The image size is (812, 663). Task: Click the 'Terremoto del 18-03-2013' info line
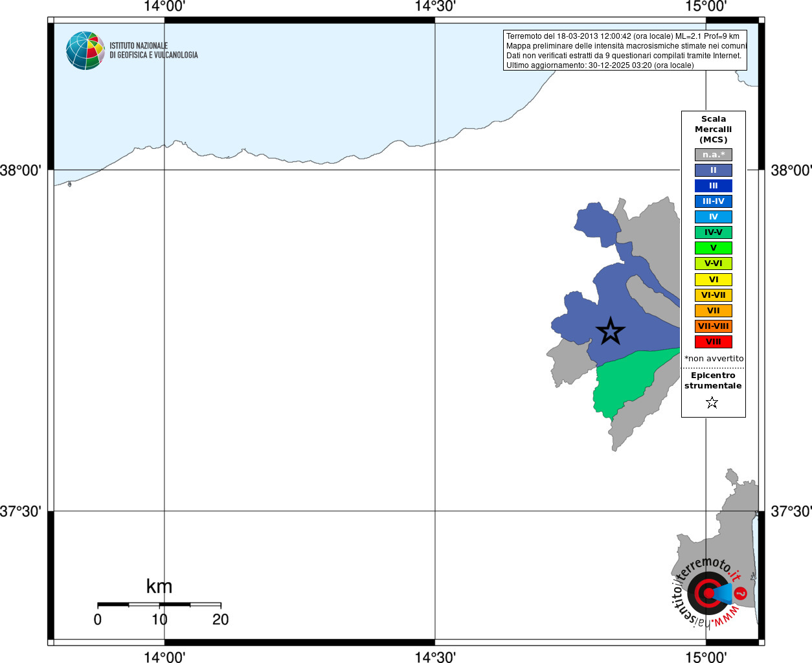click(622, 36)
